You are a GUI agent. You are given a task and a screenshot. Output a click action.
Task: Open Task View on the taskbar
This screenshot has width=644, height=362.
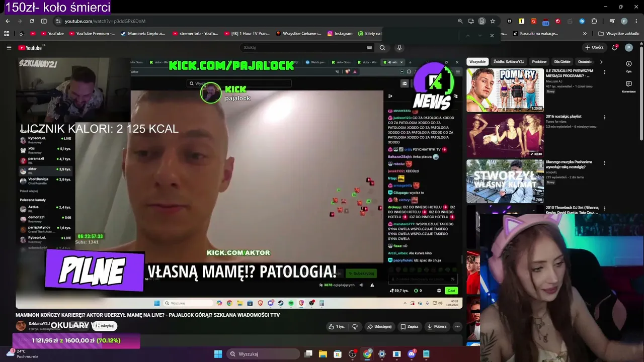(308, 354)
